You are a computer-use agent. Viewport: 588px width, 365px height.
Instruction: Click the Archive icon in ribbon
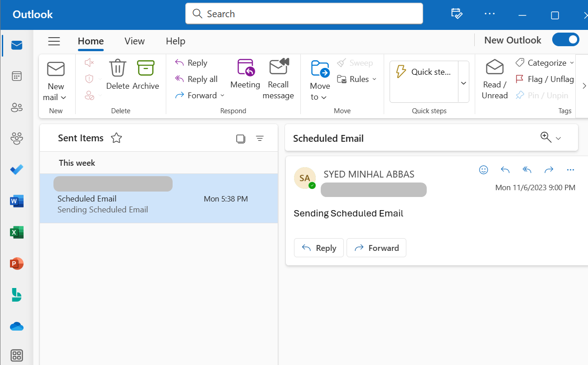pos(146,68)
